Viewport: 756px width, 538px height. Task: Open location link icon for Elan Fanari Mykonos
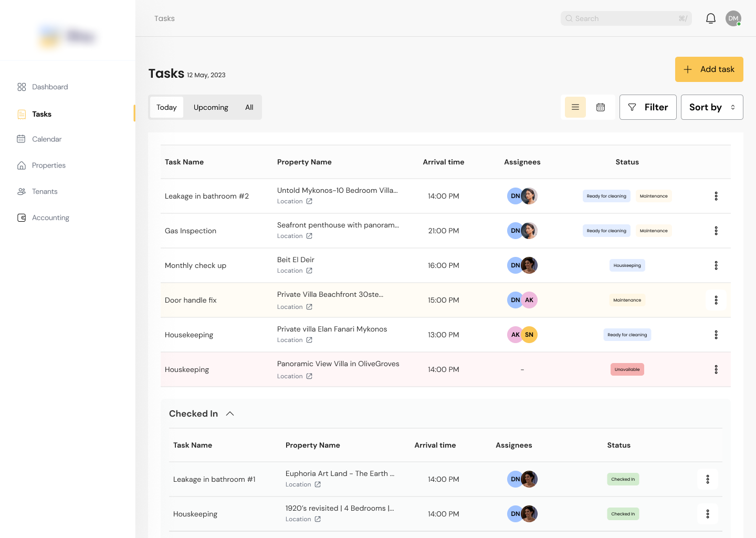tap(309, 340)
